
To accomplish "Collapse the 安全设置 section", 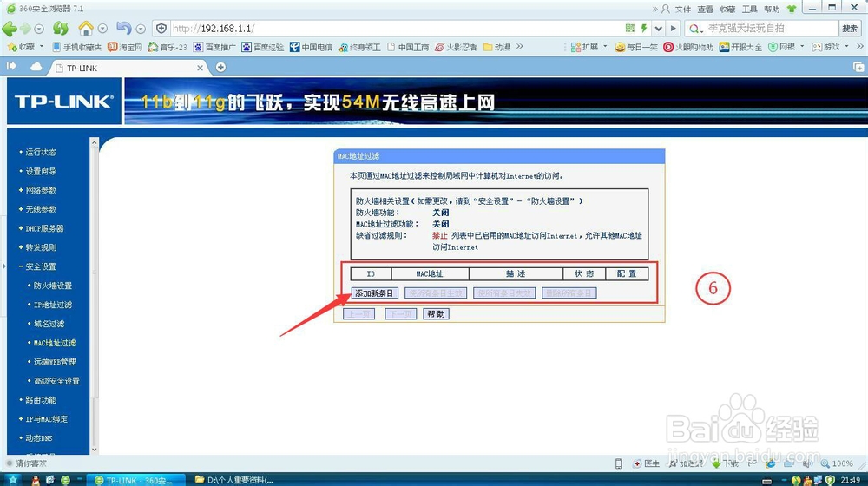I will (41, 266).
